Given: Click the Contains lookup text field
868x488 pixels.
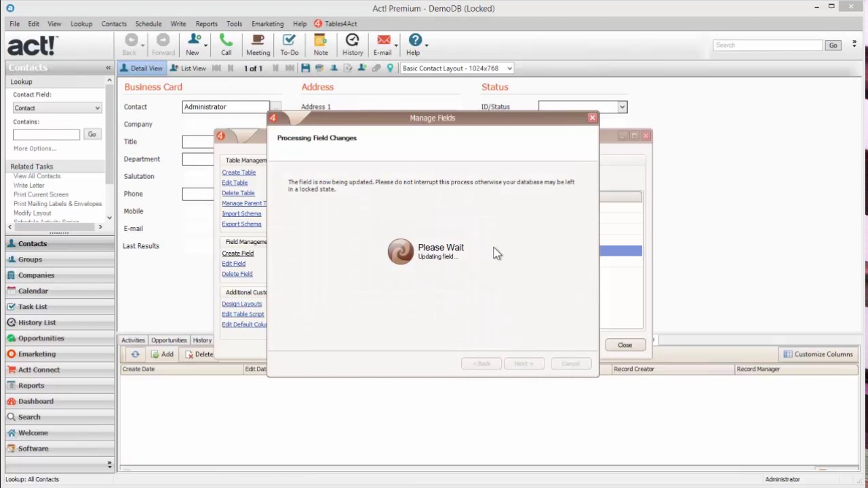Looking at the screenshot, I should pos(46,134).
